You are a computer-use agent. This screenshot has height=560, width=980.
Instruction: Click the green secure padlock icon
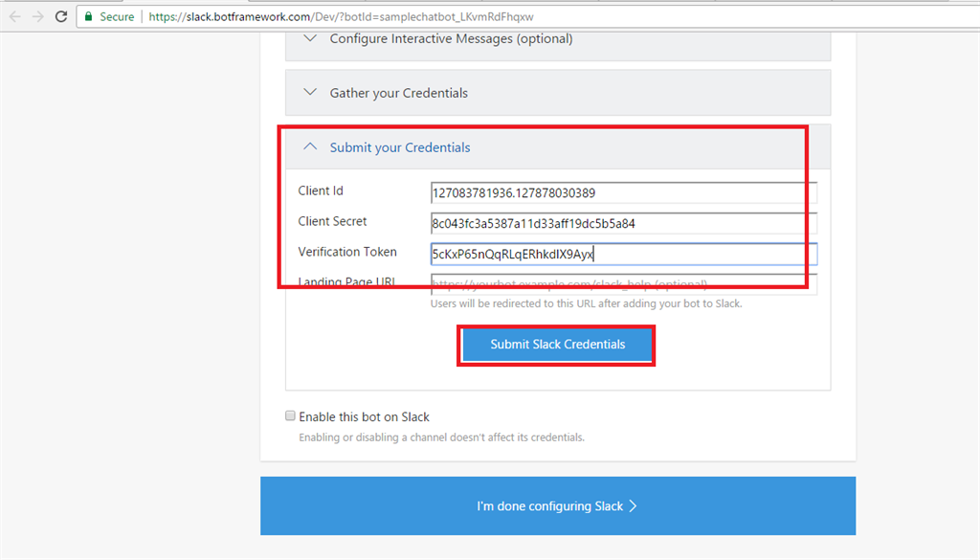(88, 16)
